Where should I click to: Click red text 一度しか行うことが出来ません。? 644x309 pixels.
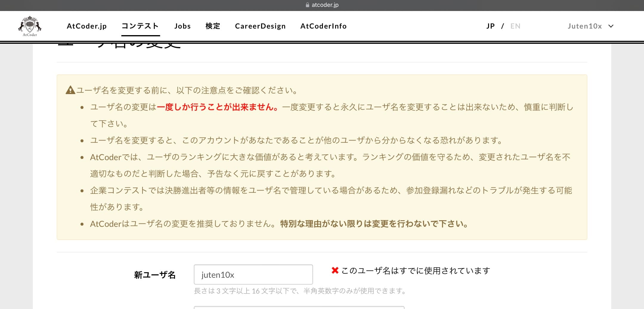coord(218,107)
